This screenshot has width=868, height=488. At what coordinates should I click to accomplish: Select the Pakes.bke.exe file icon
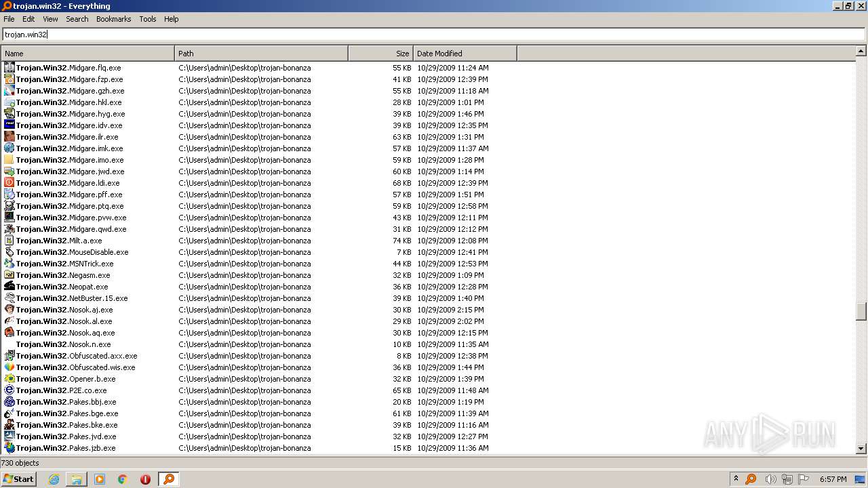[x=9, y=425]
